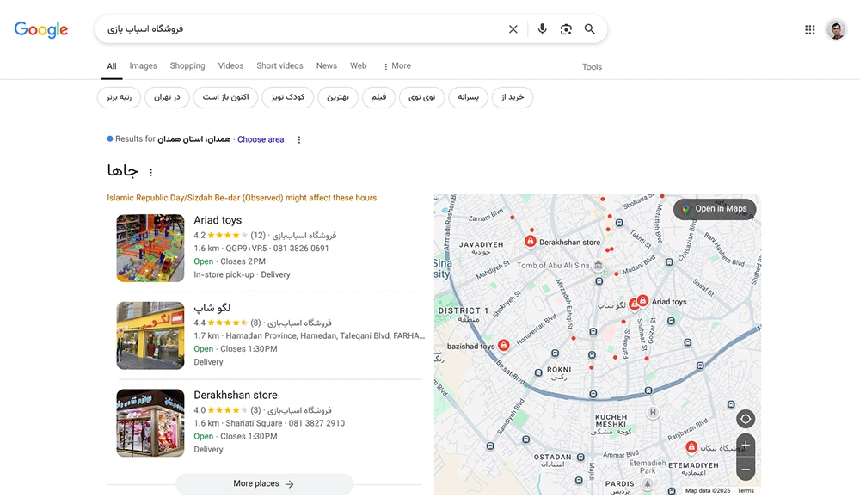The image size is (860, 504).
Task: Click the Tomb of Abu Ali Sina marker
Action: coord(599,266)
